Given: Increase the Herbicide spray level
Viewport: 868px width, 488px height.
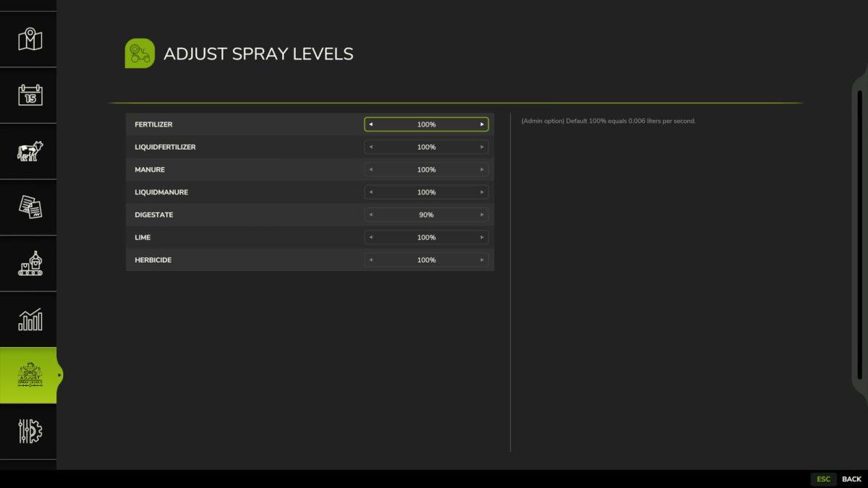Looking at the screenshot, I should pyautogui.click(x=482, y=260).
